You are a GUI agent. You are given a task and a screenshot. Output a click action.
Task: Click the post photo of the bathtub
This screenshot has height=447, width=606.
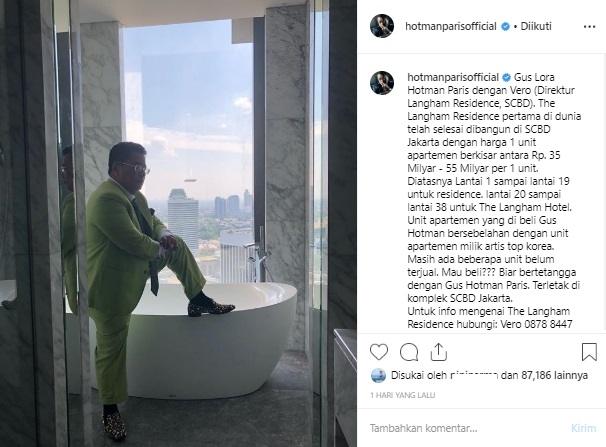[178, 223]
